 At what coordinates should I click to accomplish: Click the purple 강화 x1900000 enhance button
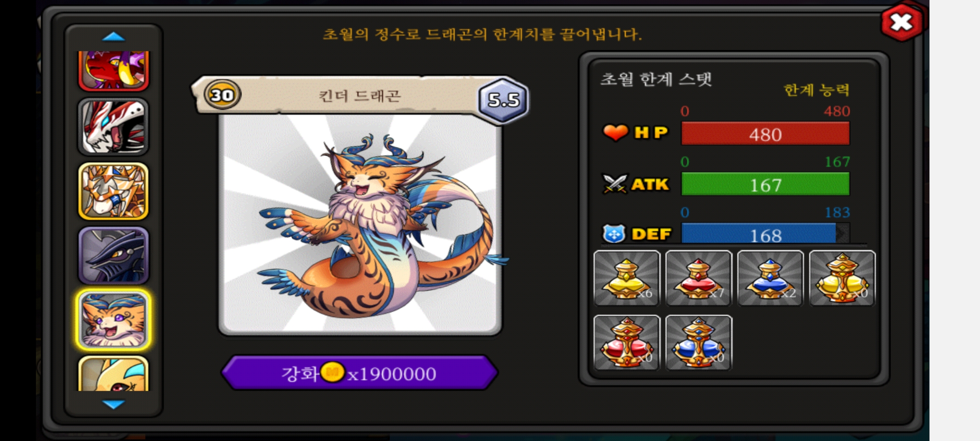point(359,373)
